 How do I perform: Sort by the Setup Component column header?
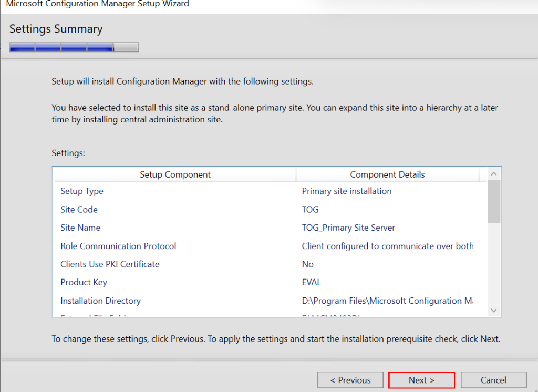coord(175,174)
